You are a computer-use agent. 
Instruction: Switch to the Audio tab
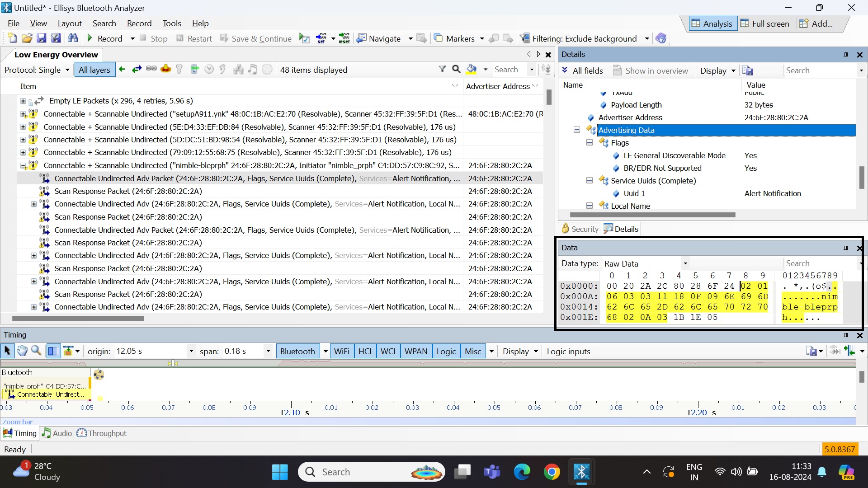[57, 433]
